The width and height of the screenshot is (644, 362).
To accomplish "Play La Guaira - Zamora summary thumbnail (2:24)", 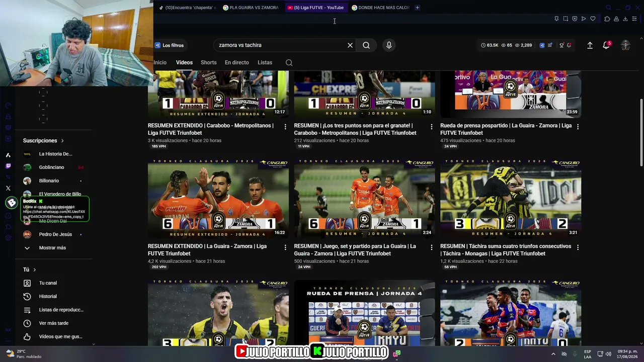I will tap(365, 199).
